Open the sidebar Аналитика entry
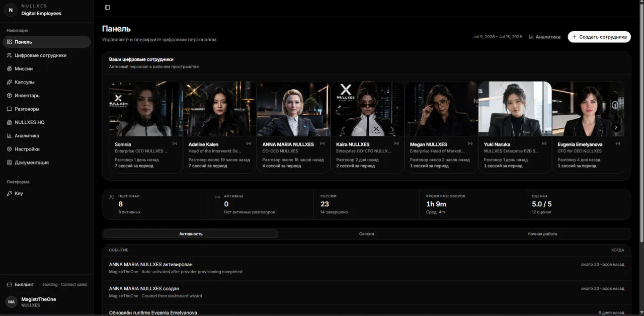The image size is (644, 316). click(47, 136)
